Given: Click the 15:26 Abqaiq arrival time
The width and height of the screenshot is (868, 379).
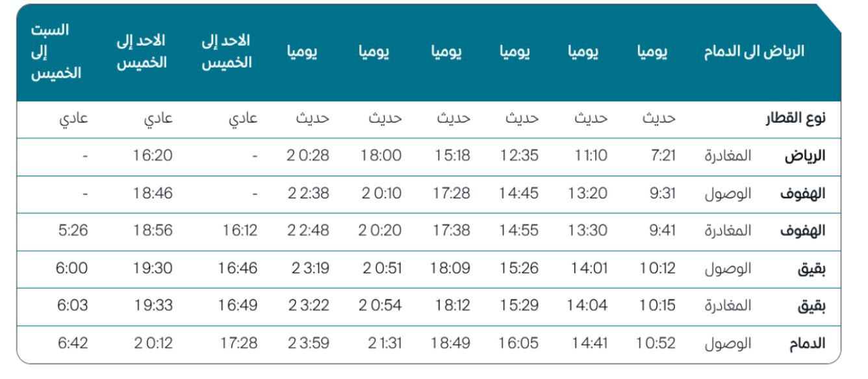Looking at the screenshot, I should [519, 268].
